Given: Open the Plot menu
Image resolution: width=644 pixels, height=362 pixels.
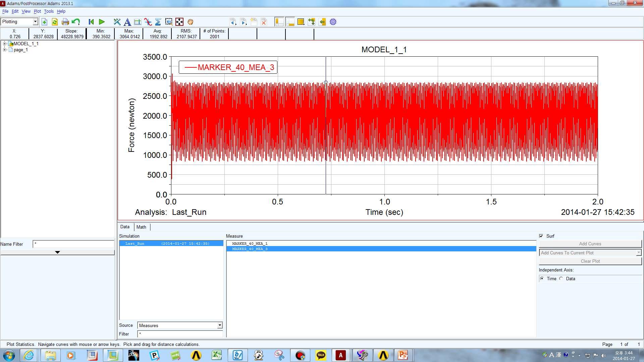Looking at the screenshot, I should tap(37, 11).
